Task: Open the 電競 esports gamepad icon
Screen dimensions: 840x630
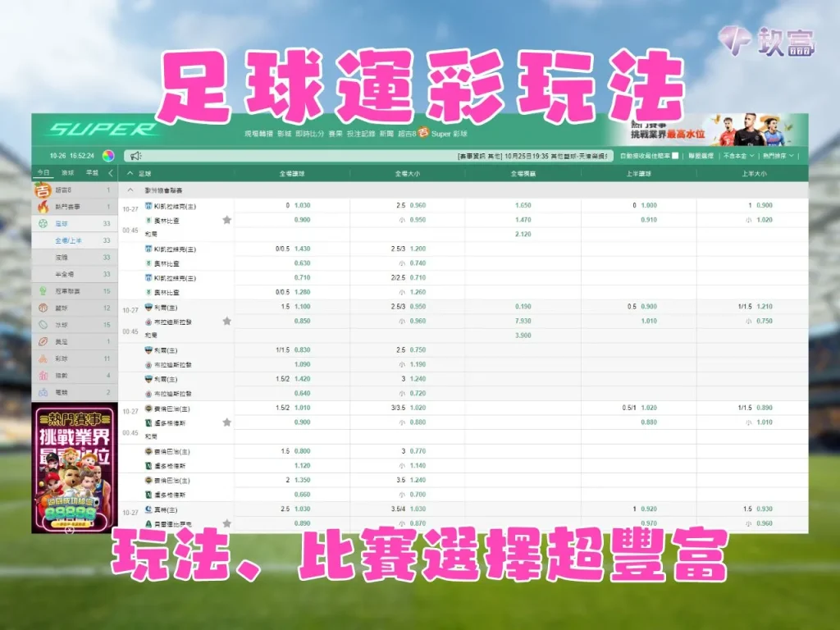Action: [x=42, y=392]
